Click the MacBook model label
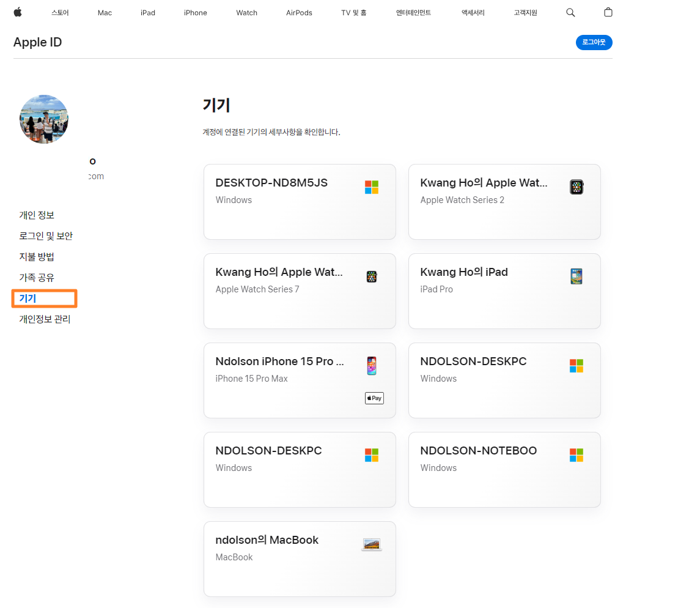The image size is (700, 608). click(234, 557)
